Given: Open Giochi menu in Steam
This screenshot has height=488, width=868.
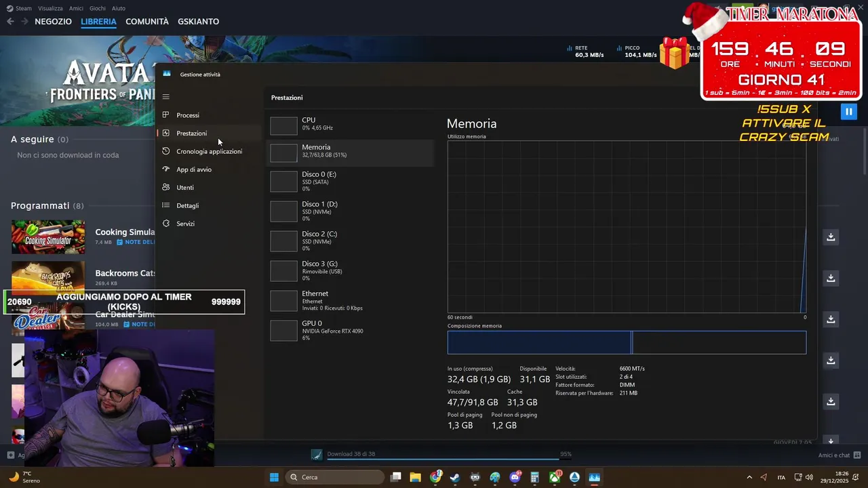Looking at the screenshot, I should 98,8.
